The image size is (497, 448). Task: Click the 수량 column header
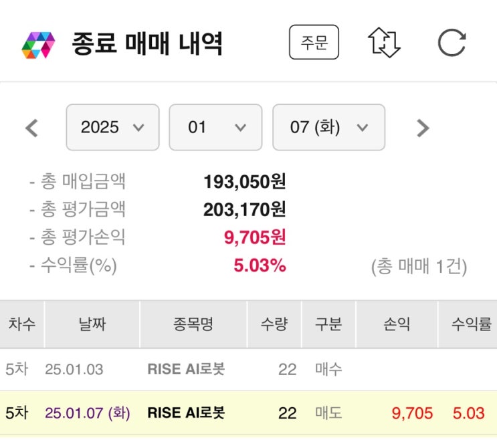coord(274,325)
